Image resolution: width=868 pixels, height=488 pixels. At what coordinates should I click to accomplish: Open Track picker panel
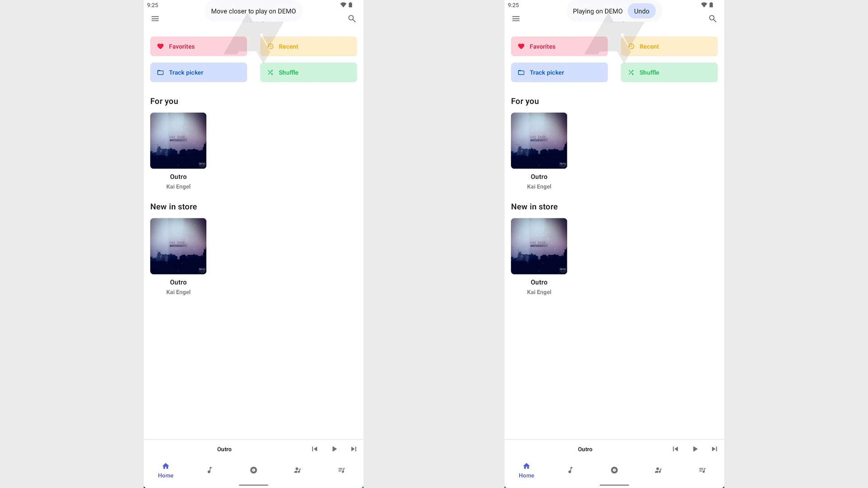[x=198, y=72]
